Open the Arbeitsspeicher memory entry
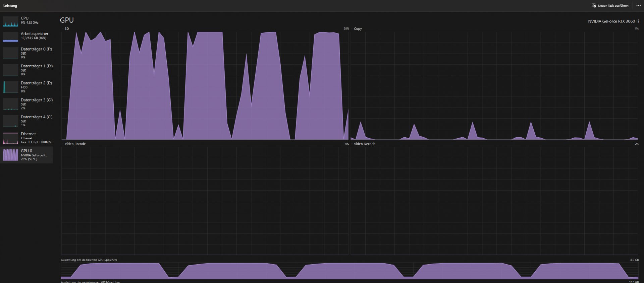Image resolution: width=644 pixels, height=283 pixels. [26, 37]
